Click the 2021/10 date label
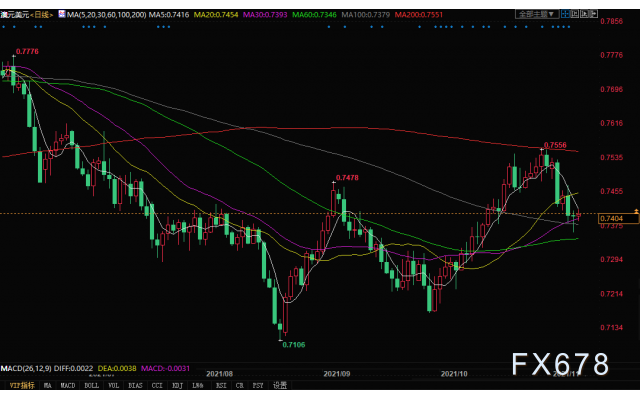 pyautogui.click(x=454, y=374)
